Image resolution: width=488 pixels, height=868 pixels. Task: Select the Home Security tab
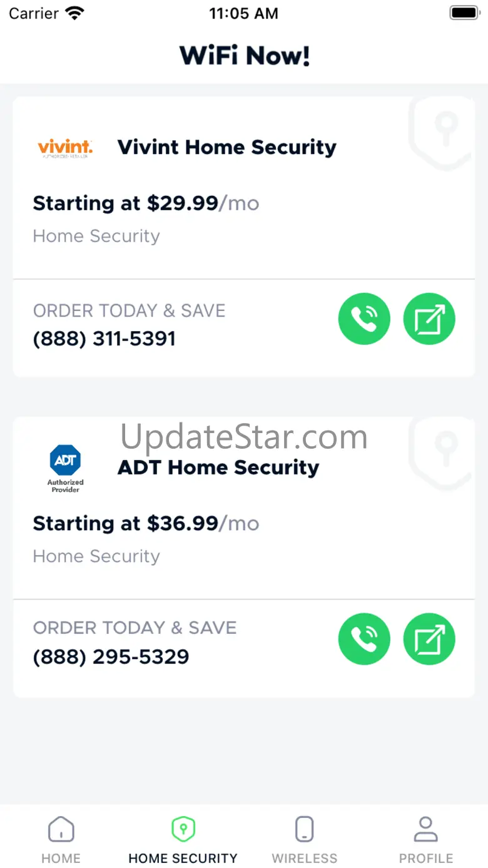coord(183,840)
